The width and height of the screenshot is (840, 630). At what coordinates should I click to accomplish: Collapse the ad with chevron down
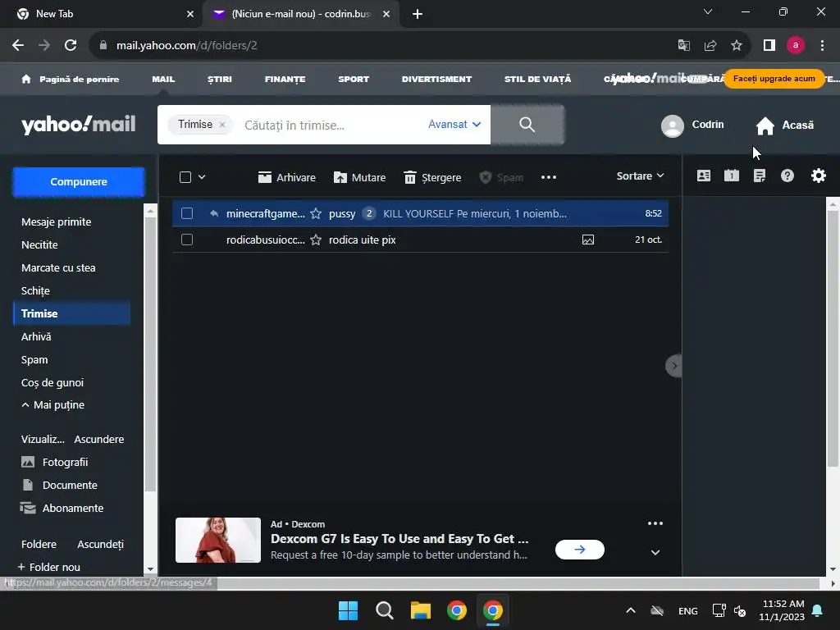[655, 552]
